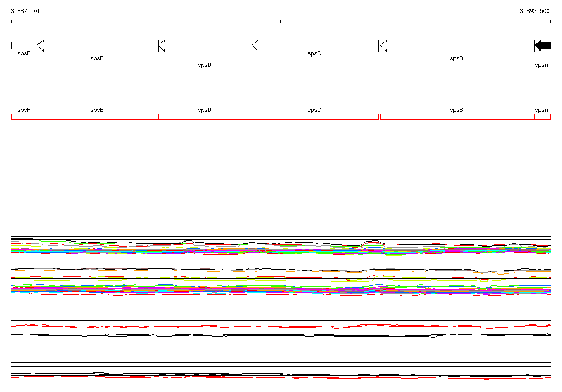Click the red spsF segment box
The height and width of the screenshot is (392, 562).
pos(24,116)
